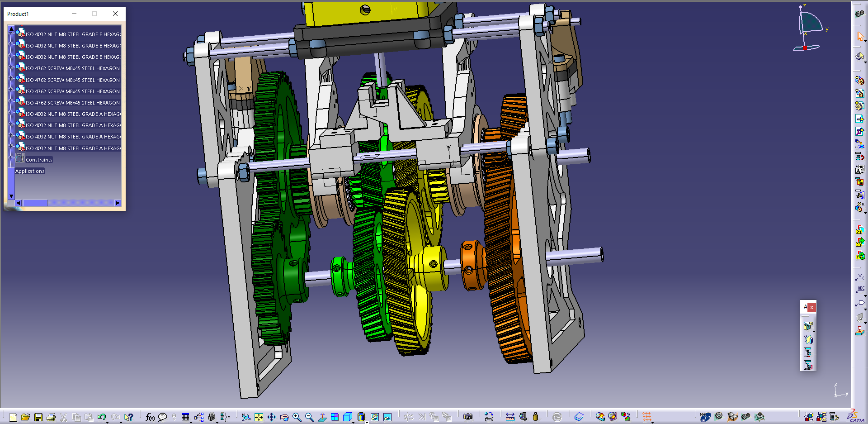
Task: Open the isometric view cube dropdown arrow
Action: pyautogui.click(x=354, y=422)
